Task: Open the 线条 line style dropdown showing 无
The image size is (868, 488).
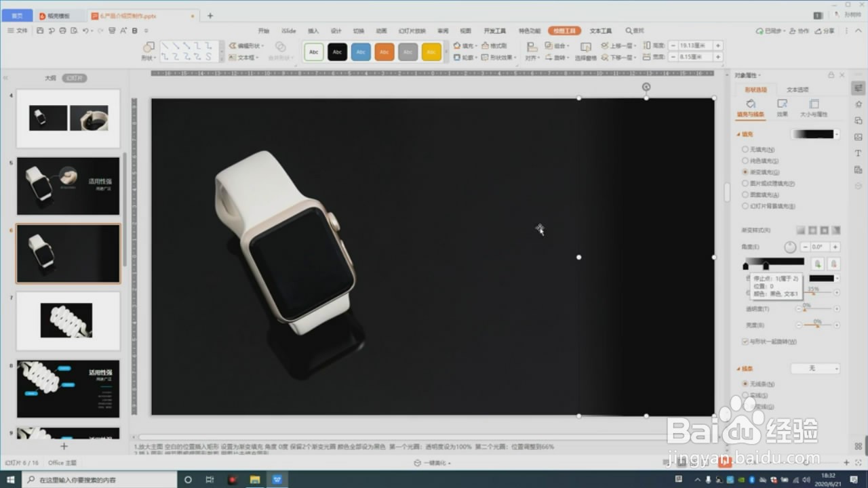Action: [x=816, y=367]
